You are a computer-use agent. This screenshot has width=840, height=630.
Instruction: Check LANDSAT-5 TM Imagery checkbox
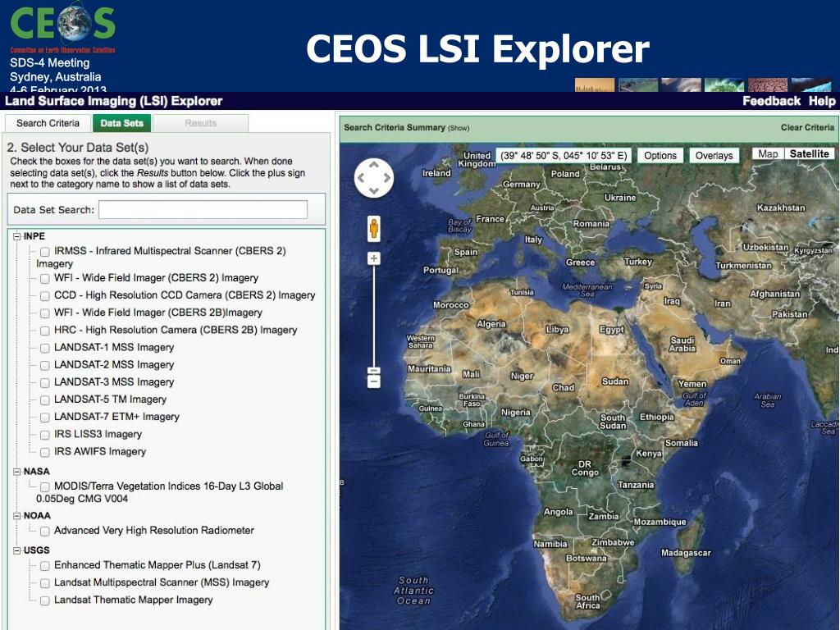[45, 400]
